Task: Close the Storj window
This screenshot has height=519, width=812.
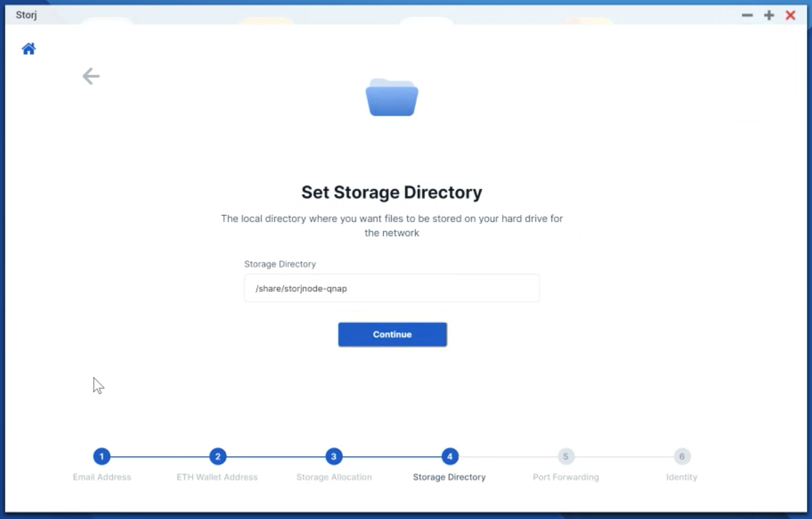Action: point(790,15)
